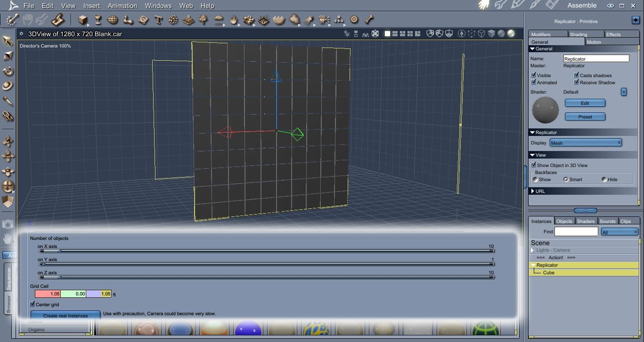Insert a tree with the plant tool
Viewport: 644px width, 342px height.
point(204,20)
